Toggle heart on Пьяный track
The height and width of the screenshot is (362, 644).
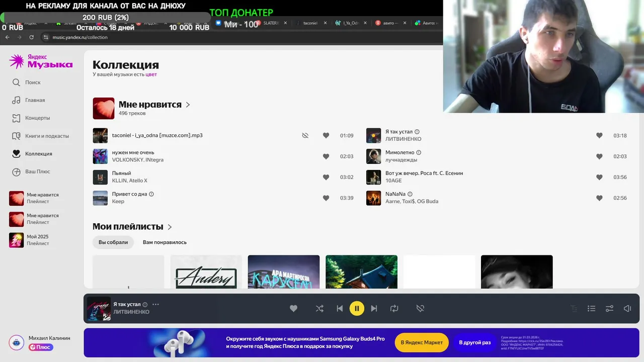tap(326, 177)
